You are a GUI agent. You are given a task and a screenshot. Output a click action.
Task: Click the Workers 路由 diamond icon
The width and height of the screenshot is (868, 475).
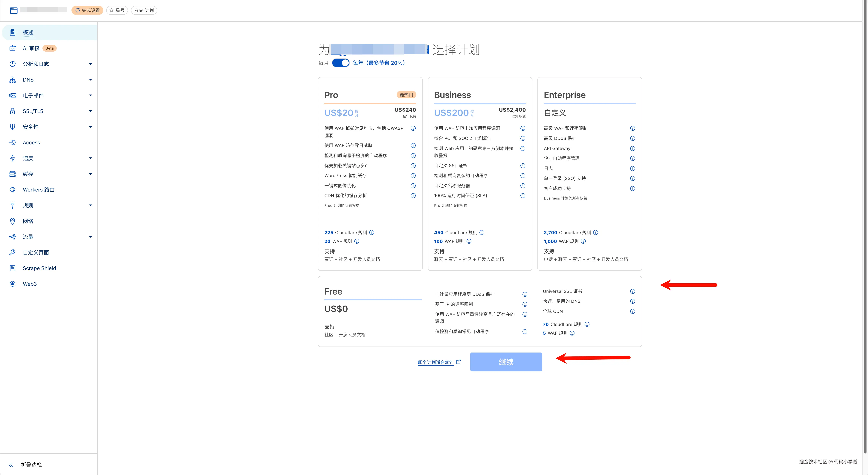click(x=13, y=190)
